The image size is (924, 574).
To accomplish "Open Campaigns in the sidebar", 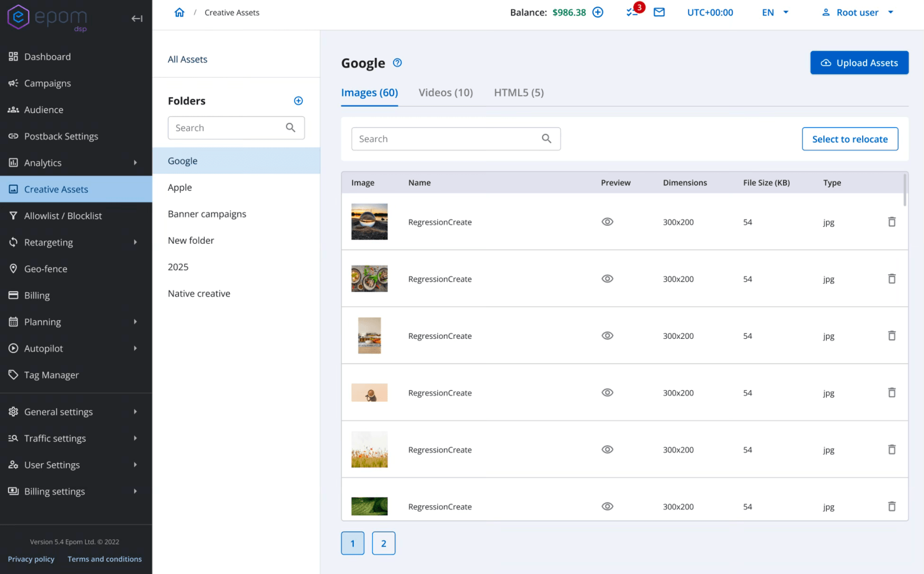I will click(x=76, y=83).
